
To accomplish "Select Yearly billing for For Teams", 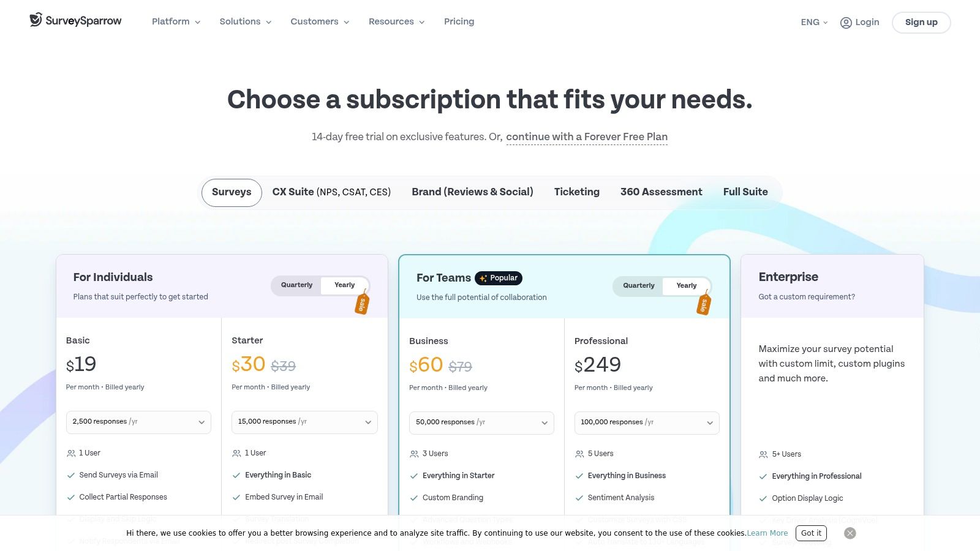I will pyautogui.click(x=686, y=286).
